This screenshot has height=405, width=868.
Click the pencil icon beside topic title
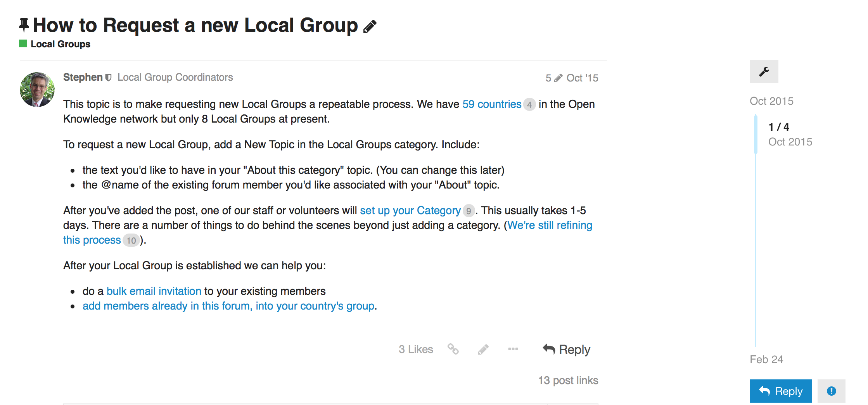tap(370, 26)
